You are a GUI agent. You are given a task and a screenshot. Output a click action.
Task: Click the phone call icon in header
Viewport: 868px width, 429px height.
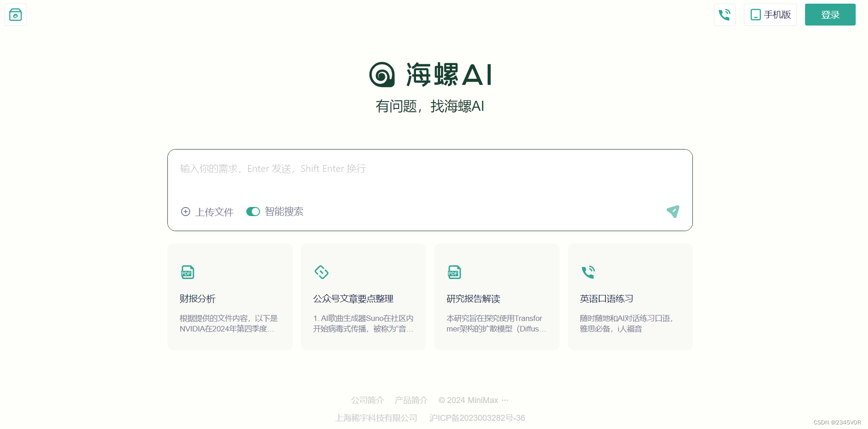725,15
